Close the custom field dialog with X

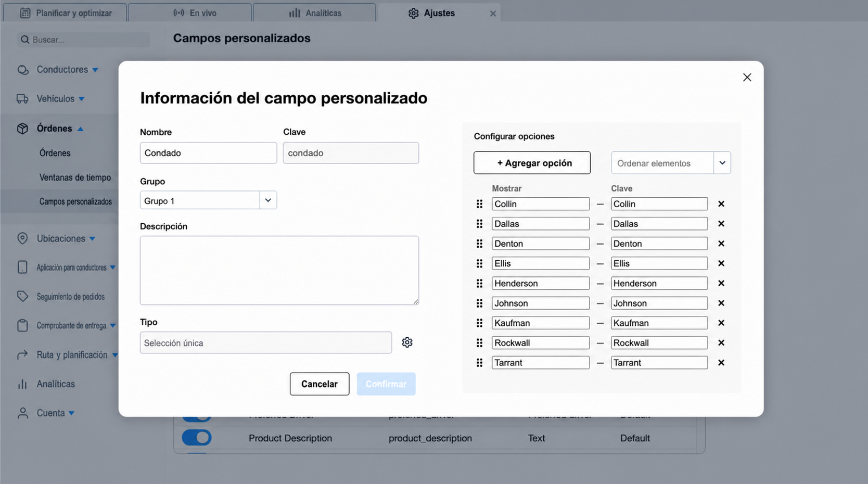[747, 78]
